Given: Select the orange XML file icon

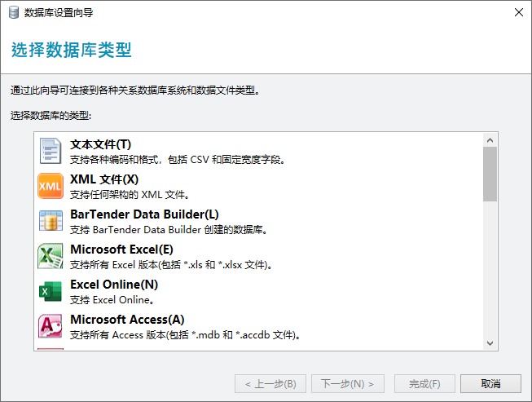Looking at the screenshot, I should pyautogui.click(x=51, y=186).
